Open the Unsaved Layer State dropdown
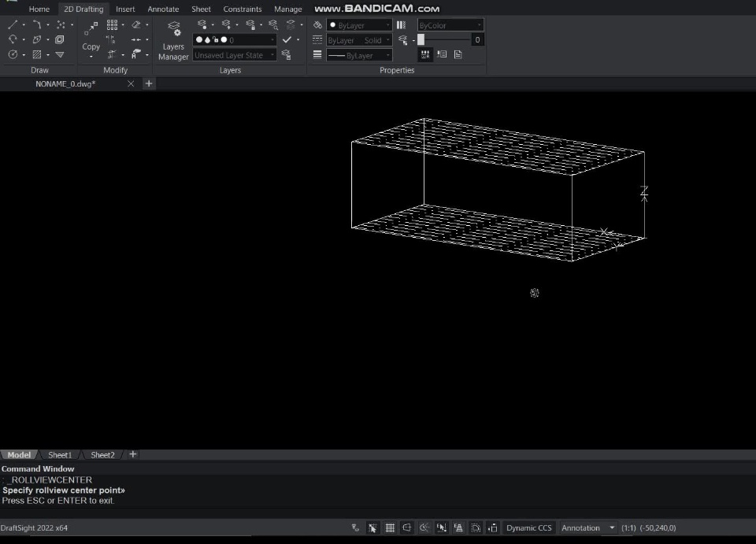Screen dimensions: 756x544 (x=235, y=55)
